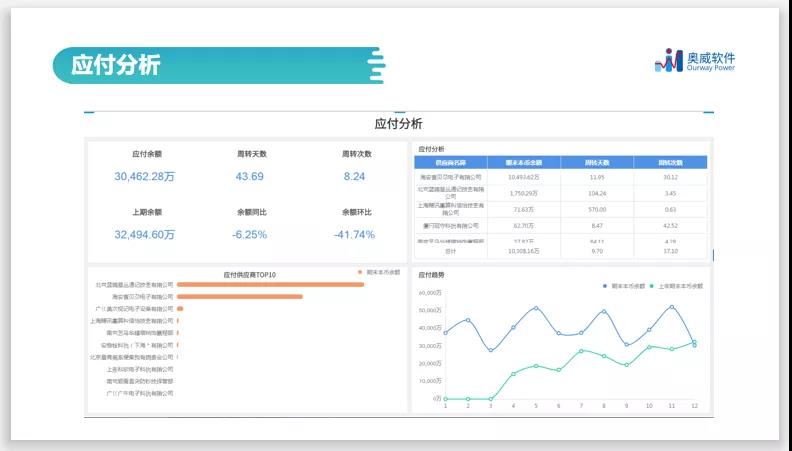Click table cell 570.00
Viewport: 792px width, 451px height.
[x=597, y=210]
